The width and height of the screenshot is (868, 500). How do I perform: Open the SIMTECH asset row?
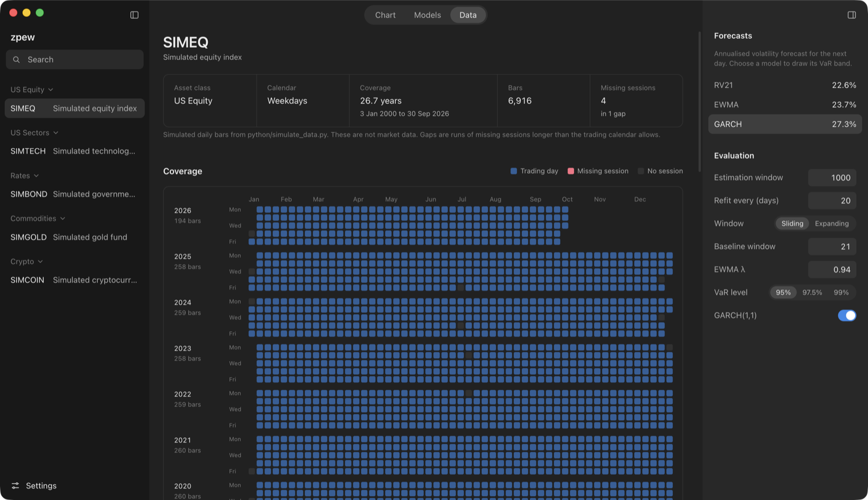(75, 151)
